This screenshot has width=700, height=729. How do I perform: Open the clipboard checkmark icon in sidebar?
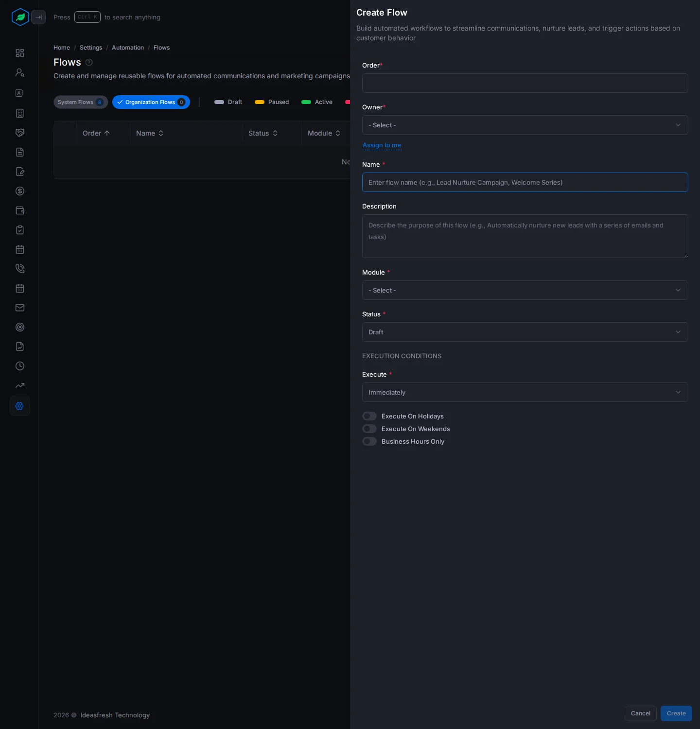pyautogui.click(x=20, y=230)
